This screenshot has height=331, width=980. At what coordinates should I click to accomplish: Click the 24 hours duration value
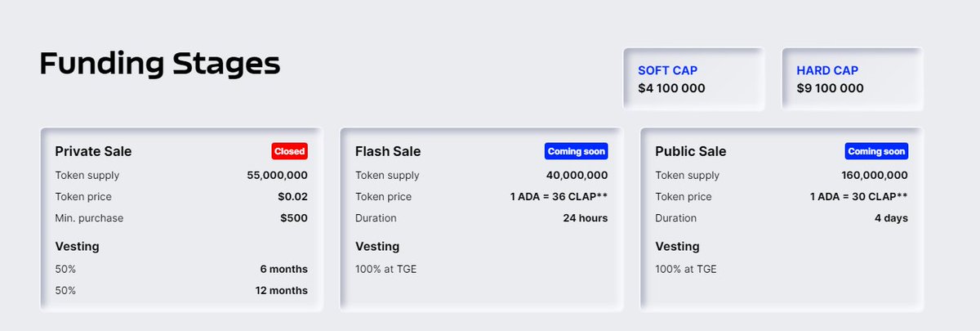click(x=585, y=218)
